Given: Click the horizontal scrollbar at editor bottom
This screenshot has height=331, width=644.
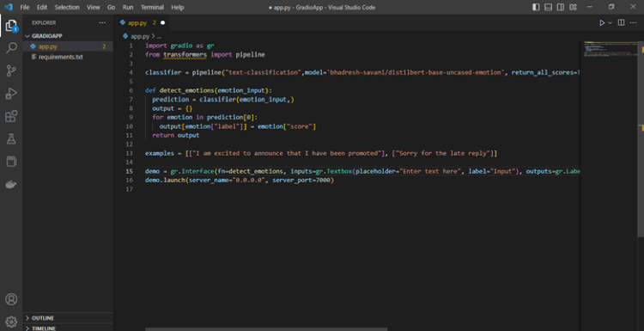Looking at the screenshot, I should [x=266, y=329].
